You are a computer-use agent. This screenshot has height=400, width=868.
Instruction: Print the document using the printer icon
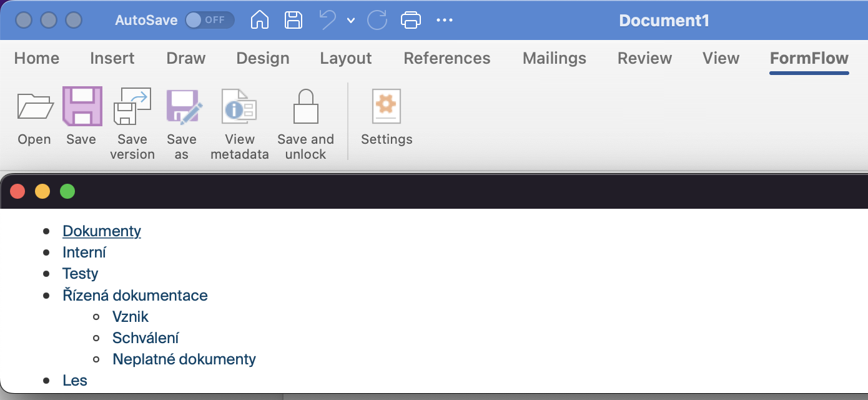pyautogui.click(x=410, y=20)
